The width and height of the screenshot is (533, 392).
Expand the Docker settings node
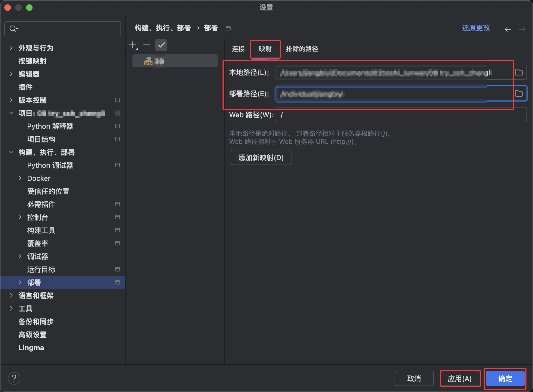point(20,178)
